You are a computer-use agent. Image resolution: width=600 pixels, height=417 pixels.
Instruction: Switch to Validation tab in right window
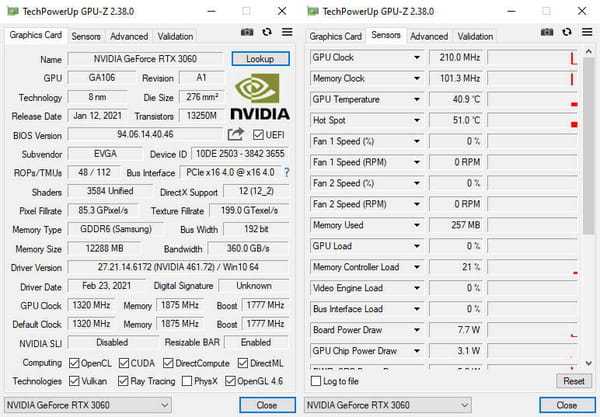point(475,36)
